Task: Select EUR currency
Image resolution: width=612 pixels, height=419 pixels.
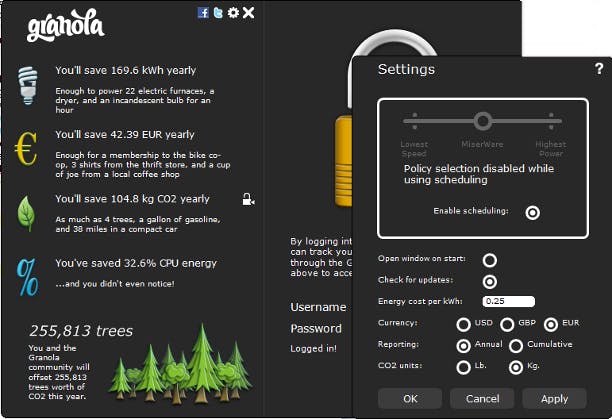Action: (551, 324)
